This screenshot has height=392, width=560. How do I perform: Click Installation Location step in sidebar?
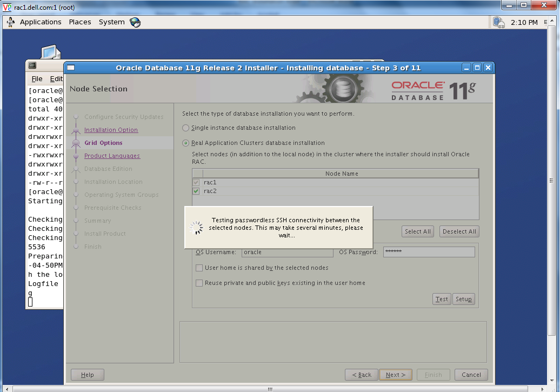pos(113,182)
